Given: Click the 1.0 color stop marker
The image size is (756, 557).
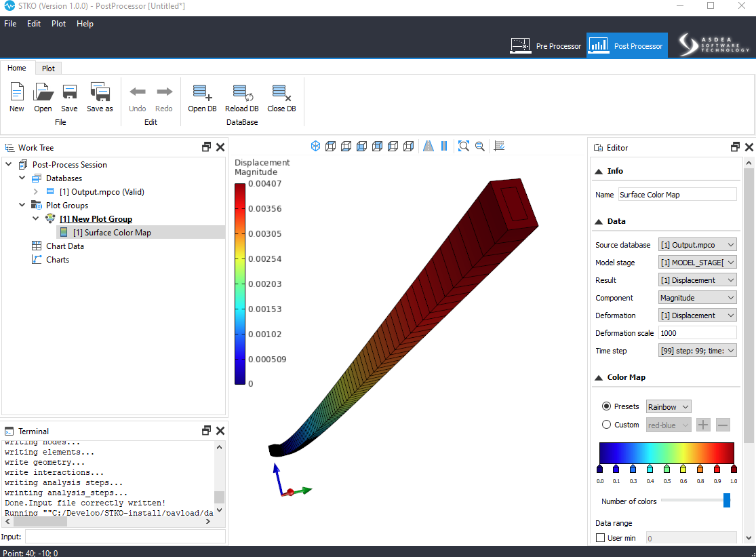Looking at the screenshot, I should pos(734,469).
